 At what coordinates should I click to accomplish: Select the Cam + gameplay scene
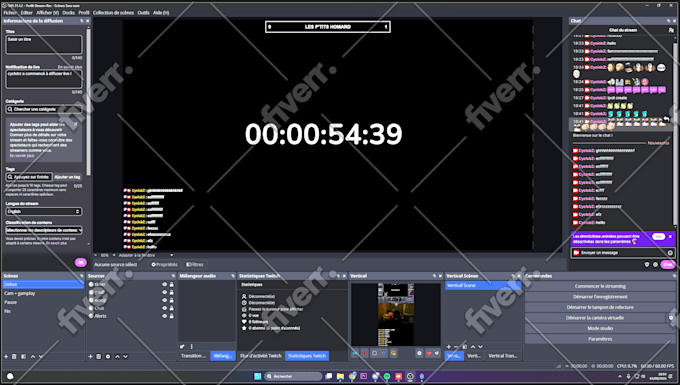tap(42, 294)
